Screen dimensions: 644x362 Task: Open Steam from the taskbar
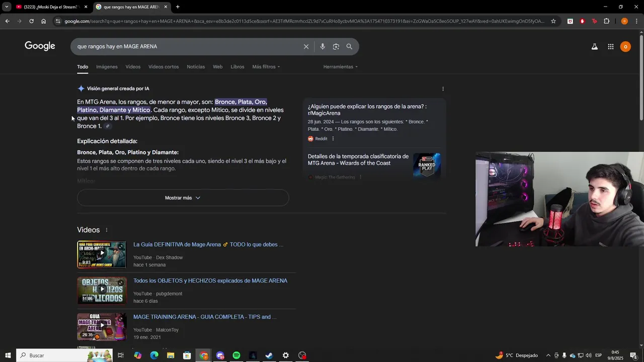pos(269,355)
